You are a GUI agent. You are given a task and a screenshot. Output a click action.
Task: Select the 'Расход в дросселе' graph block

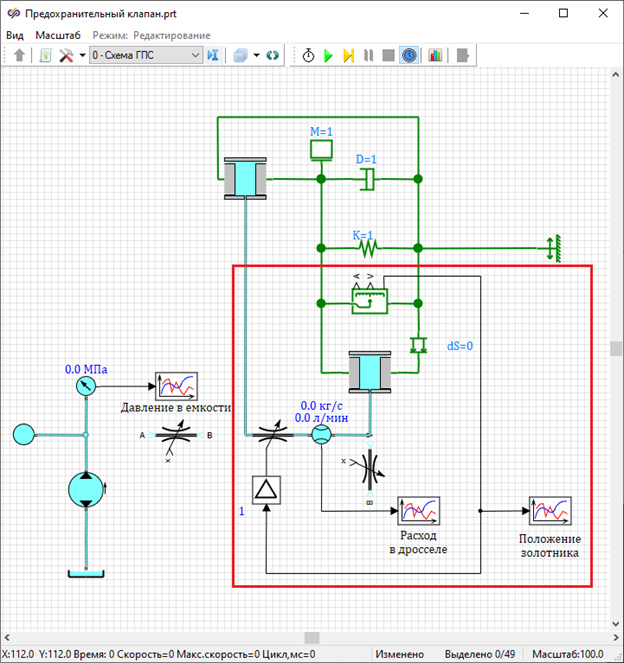418,510
